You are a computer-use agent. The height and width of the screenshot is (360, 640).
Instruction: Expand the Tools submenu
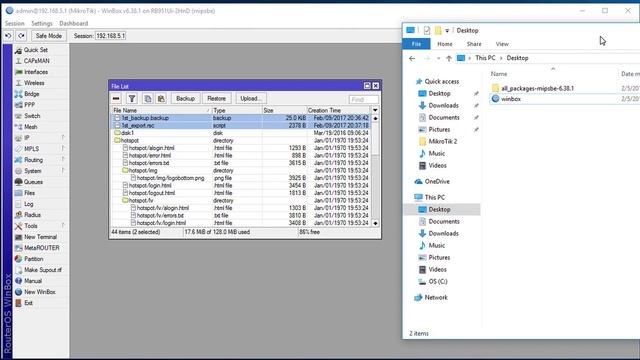(x=31, y=226)
